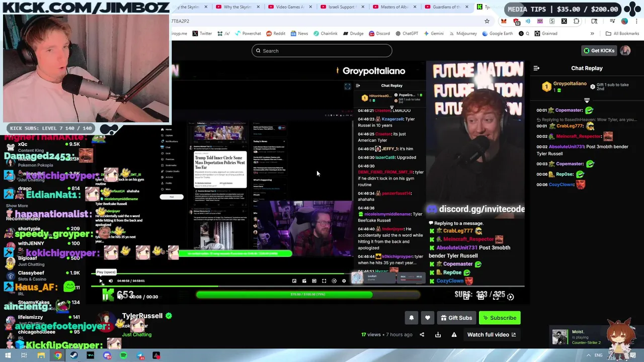Bookmark this page star icon
The height and width of the screenshot is (362, 644).
(487, 21)
